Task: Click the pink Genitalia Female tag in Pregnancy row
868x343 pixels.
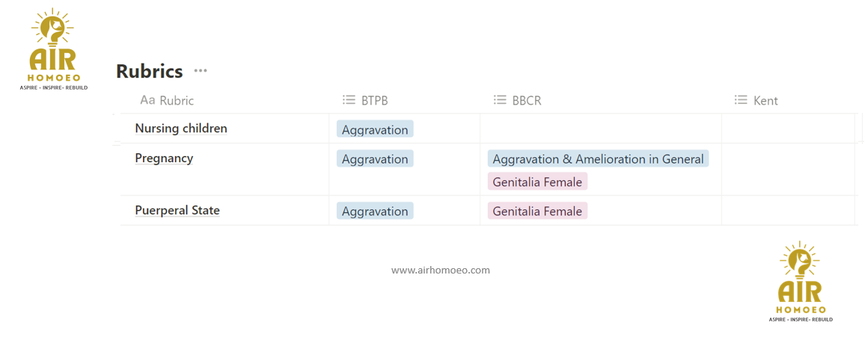Action: pyautogui.click(x=537, y=182)
